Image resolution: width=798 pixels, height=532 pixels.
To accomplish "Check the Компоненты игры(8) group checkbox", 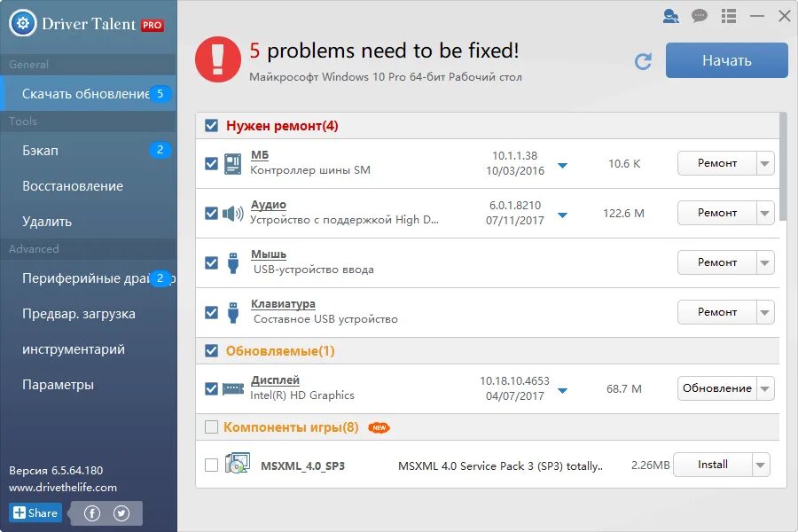I will pos(211,426).
